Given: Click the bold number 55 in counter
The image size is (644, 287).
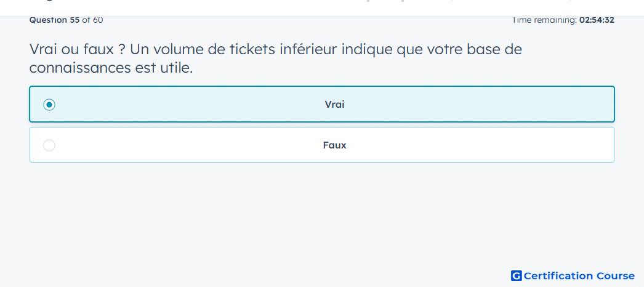Looking at the screenshot, I should point(74,20).
